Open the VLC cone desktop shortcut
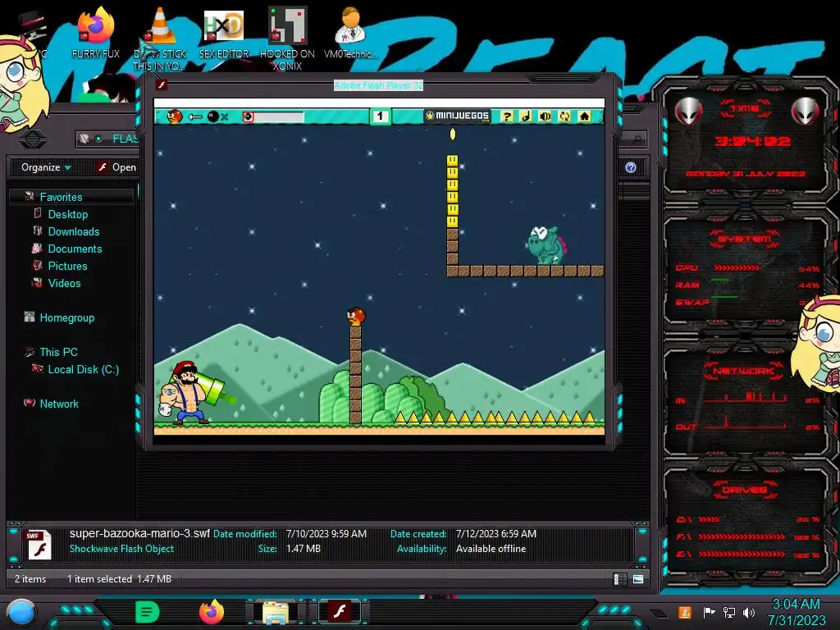This screenshot has width=840, height=630. [160, 39]
